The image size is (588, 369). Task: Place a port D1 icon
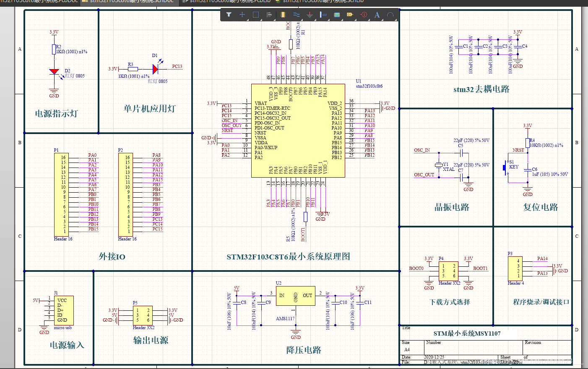350,15
